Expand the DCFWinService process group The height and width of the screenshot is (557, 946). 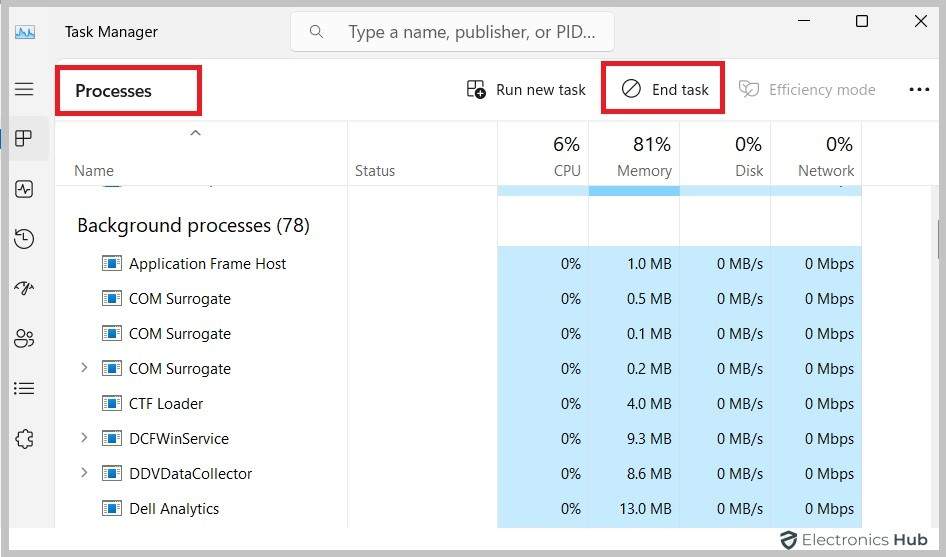(x=84, y=438)
